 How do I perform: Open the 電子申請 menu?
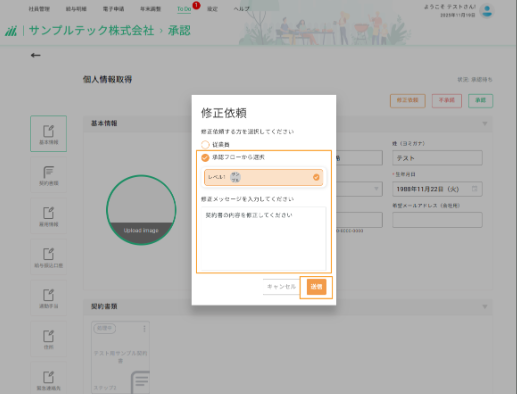pyautogui.click(x=113, y=9)
